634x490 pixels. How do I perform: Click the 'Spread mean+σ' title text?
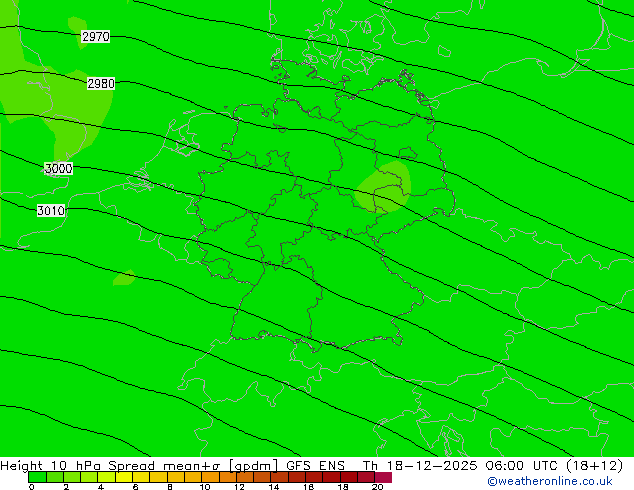[164, 466]
